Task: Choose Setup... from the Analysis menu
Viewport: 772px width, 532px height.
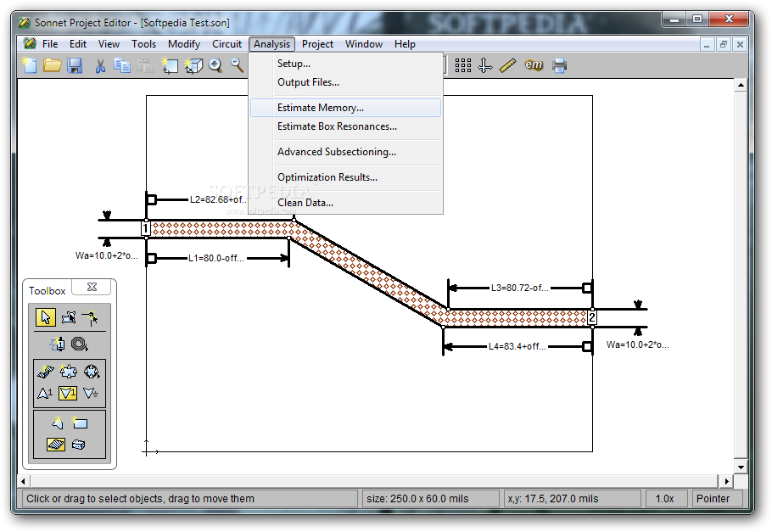Action: point(345,64)
